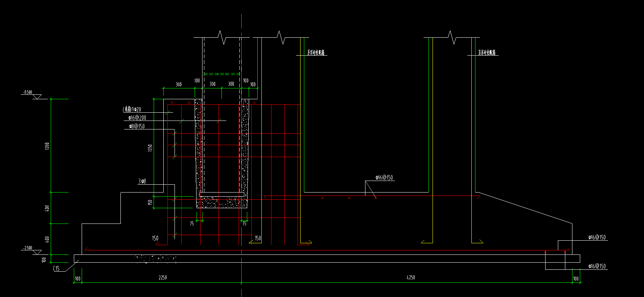
Task: Select the 2250 bottom dimension text
Action: (163, 278)
